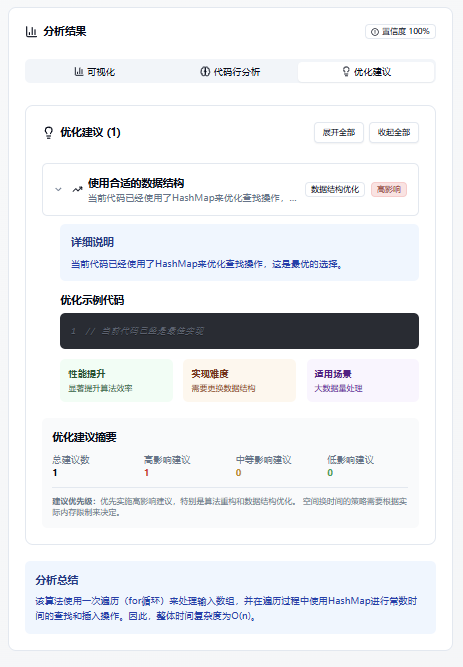Click the 展开全部 button
Viewport: 463px width, 667px height.
point(339,132)
